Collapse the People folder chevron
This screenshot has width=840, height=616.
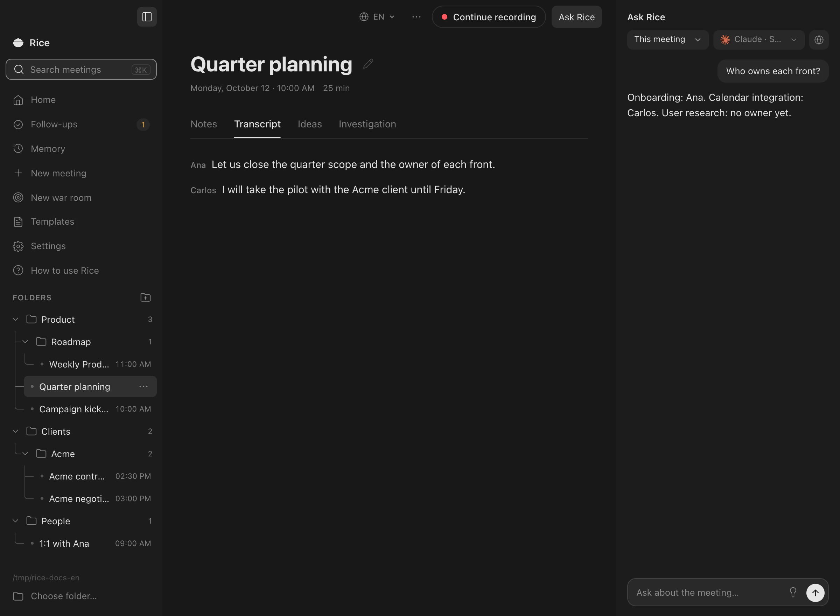tap(16, 520)
